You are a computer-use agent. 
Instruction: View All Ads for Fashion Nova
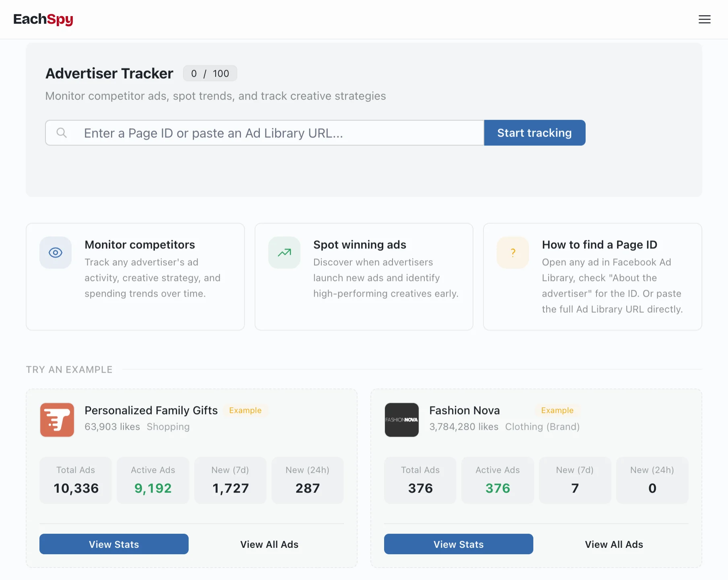tap(614, 544)
